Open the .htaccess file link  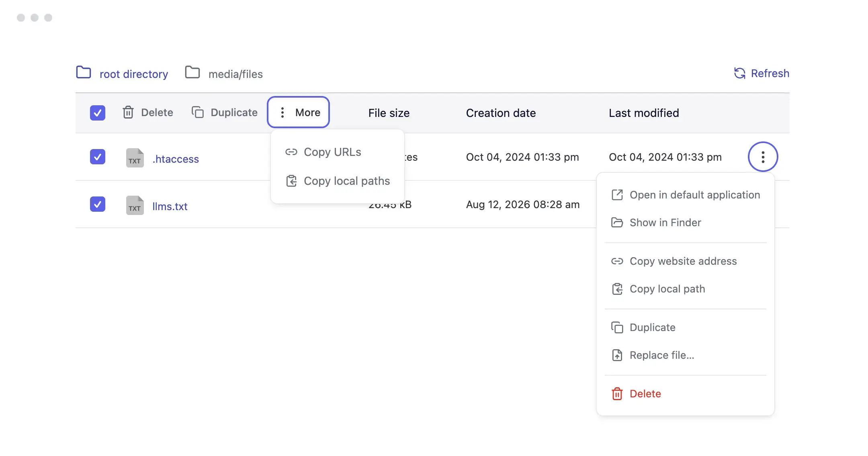pos(176,159)
